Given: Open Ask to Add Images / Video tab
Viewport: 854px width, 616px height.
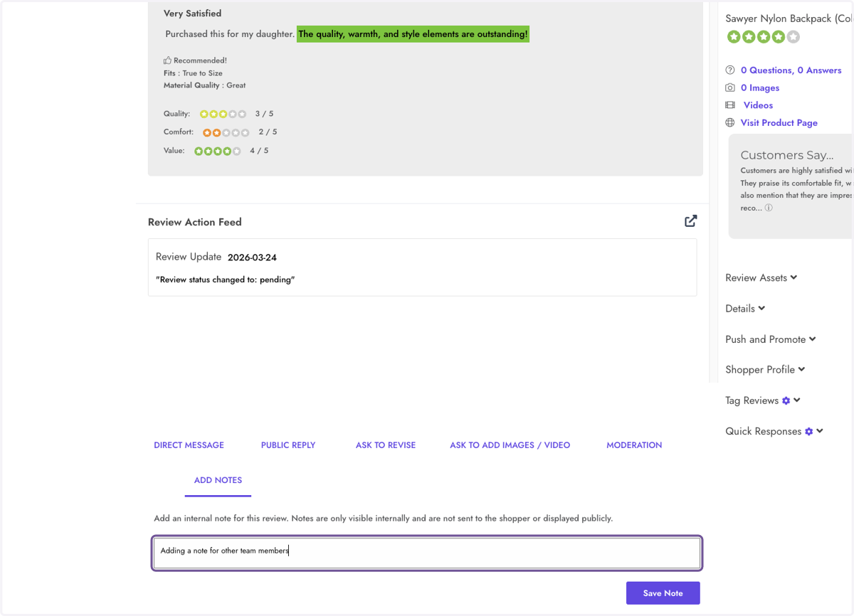Looking at the screenshot, I should (x=510, y=445).
